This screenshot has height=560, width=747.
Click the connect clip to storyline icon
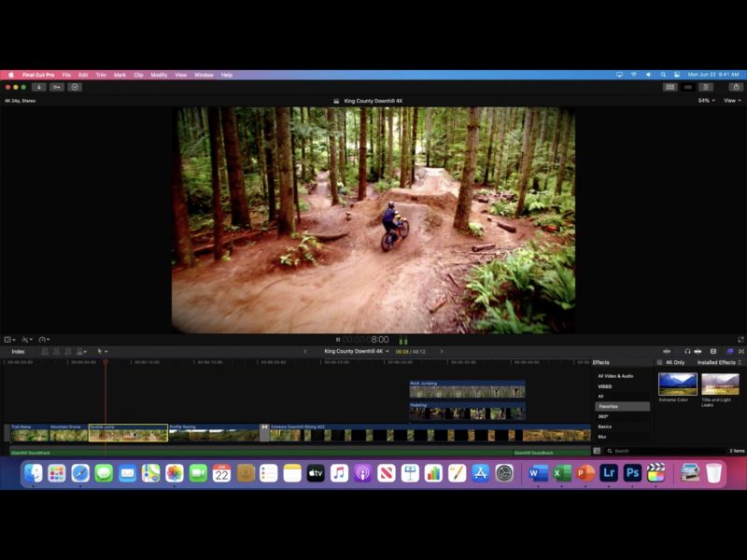45,352
